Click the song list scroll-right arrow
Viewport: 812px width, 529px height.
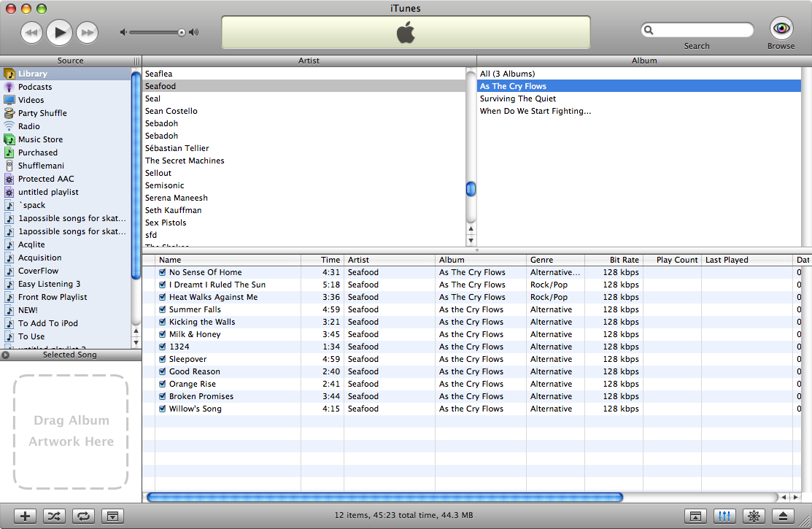pos(796,498)
